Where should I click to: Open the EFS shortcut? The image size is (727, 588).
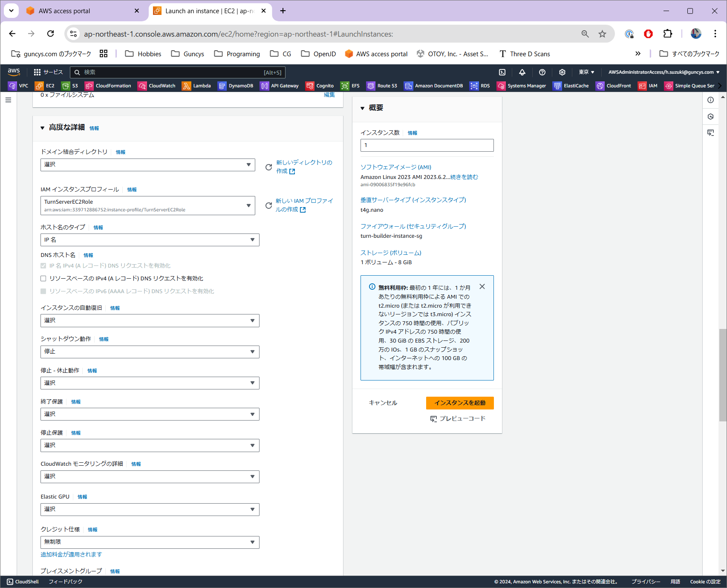click(x=350, y=86)
